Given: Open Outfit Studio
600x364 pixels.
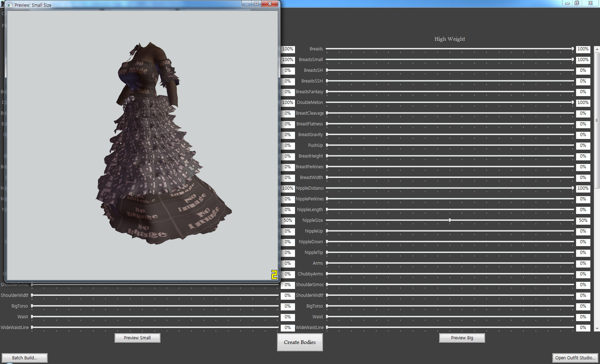Looking at the screenshot, I should 575,358.
